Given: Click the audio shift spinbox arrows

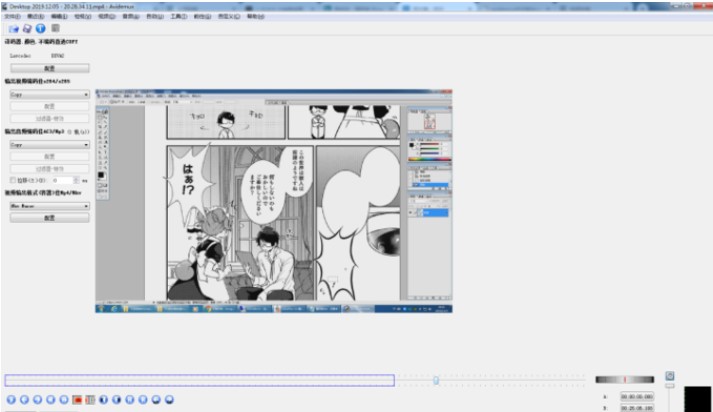Looking at the screenshot, I should tap(76, 181).
